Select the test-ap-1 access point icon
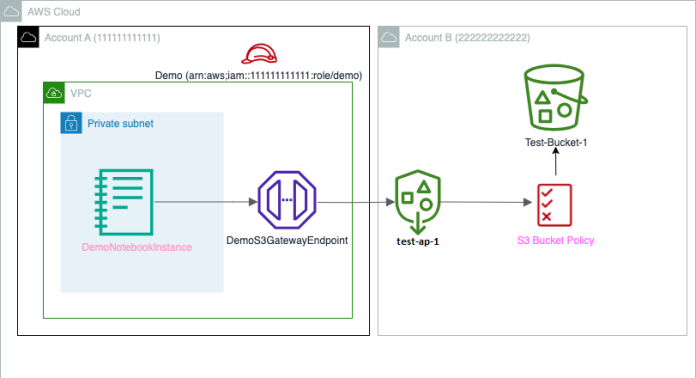 417,202
